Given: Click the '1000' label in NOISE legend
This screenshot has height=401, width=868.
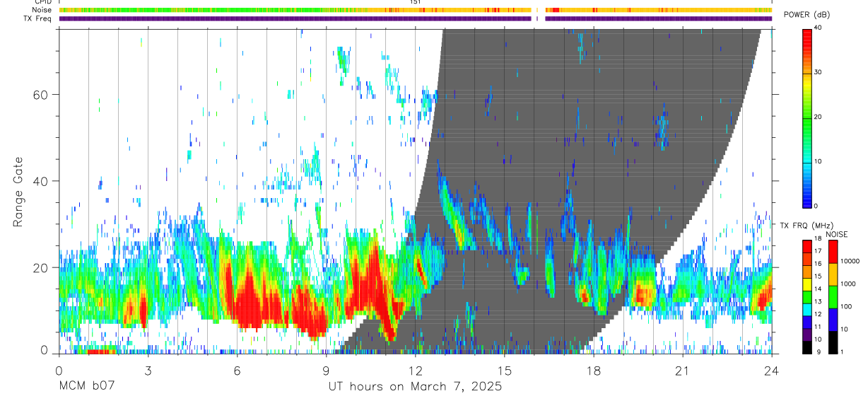Looking at the screenshot, I should 849,284.
